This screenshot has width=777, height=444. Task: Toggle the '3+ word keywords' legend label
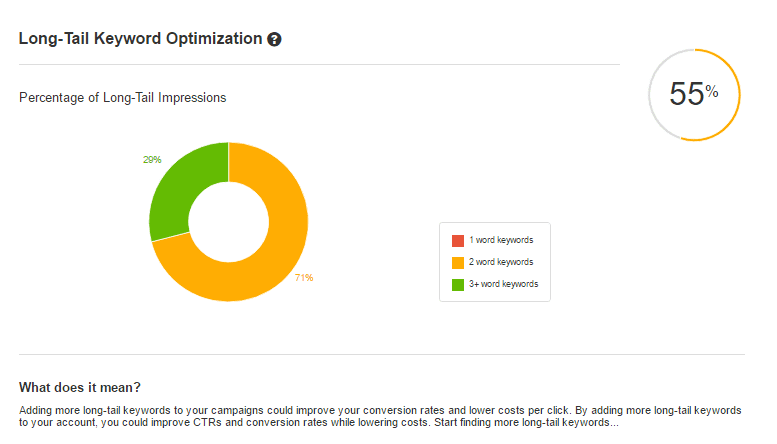(x=504, y=284)
